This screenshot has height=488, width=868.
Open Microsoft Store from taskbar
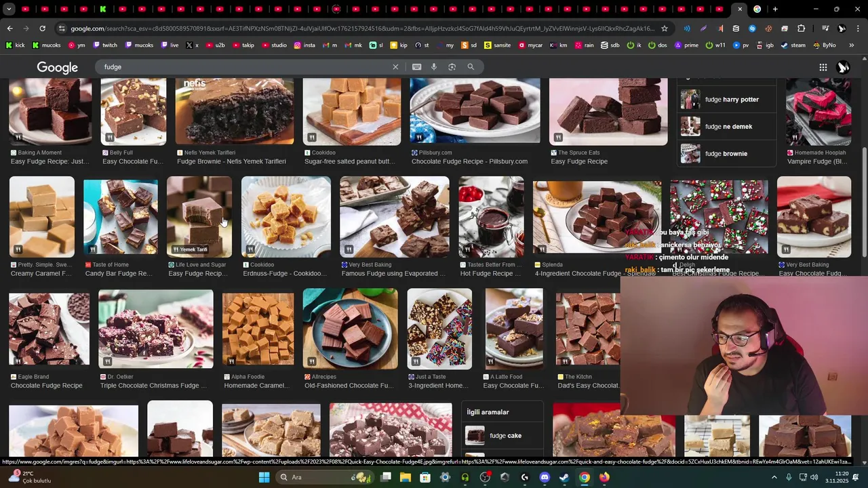tap(425, 477)
